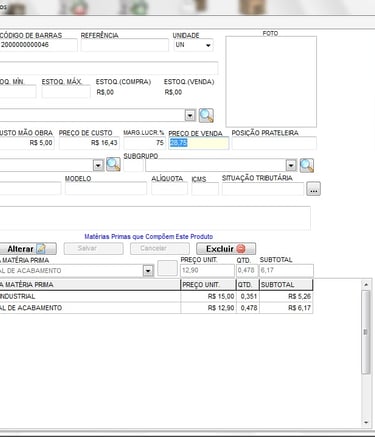Open the Matéria Prima dropdown arrow

click(148, 270)
